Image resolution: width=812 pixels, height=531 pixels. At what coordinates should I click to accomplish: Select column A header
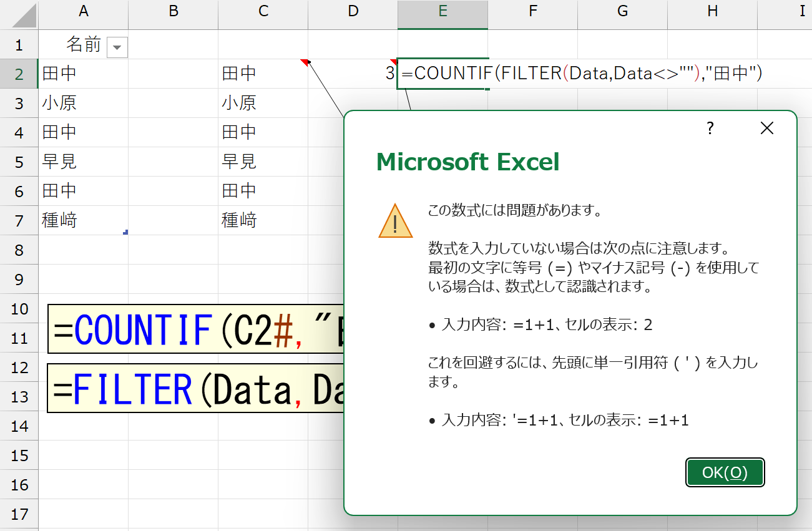click(x=83, y=11)
